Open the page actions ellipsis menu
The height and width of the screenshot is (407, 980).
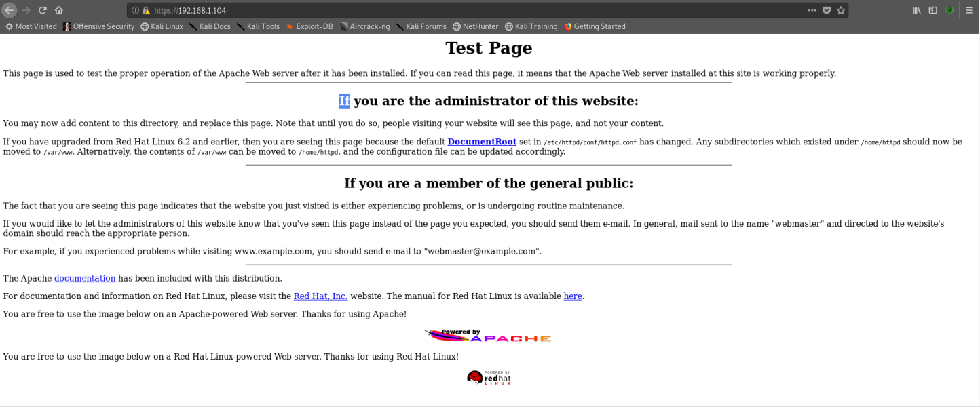[812, 10]
